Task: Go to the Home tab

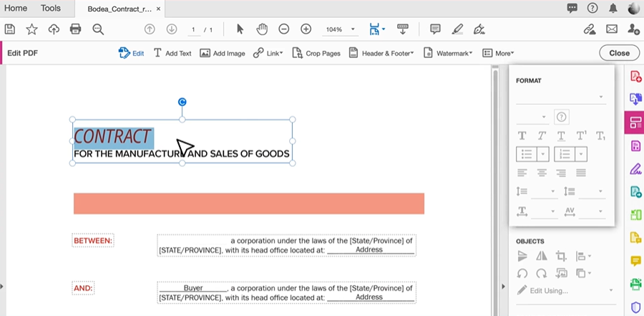Action: pos(16,8)
